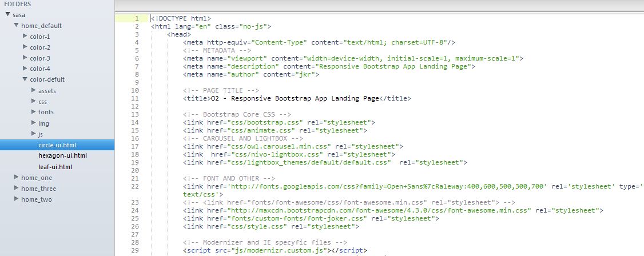The width and height of the screenshot is (644, 256).
Task: Click the description meta tag line
Action: click(329, 66)
